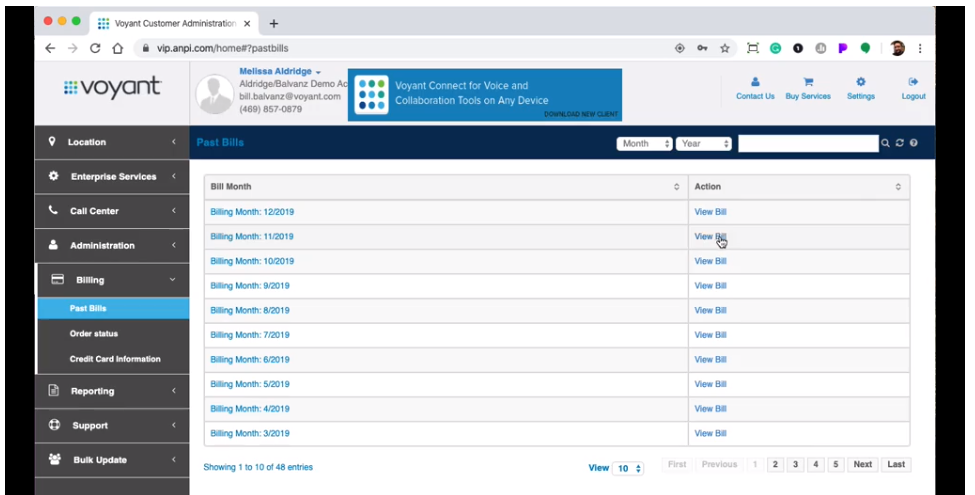Viewport: 975px width, 495px height.
Task: Bookmark page with the star icon
Action: coord(725,47)
